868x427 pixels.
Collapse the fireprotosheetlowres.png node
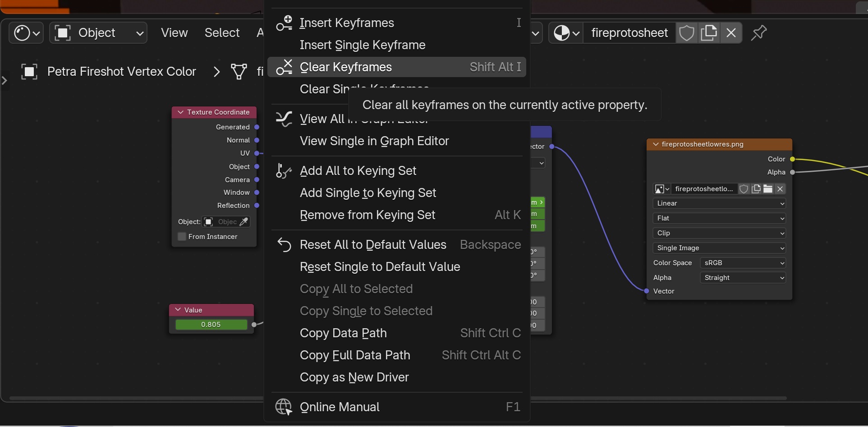tap(656, 144)
